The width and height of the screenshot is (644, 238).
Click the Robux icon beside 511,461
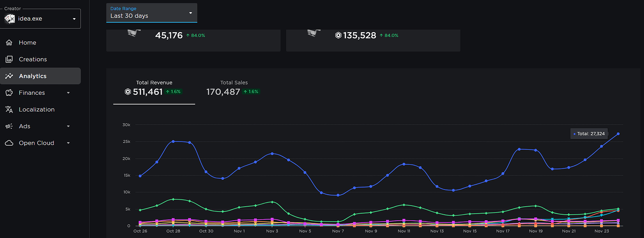click(x=128, y=92)
